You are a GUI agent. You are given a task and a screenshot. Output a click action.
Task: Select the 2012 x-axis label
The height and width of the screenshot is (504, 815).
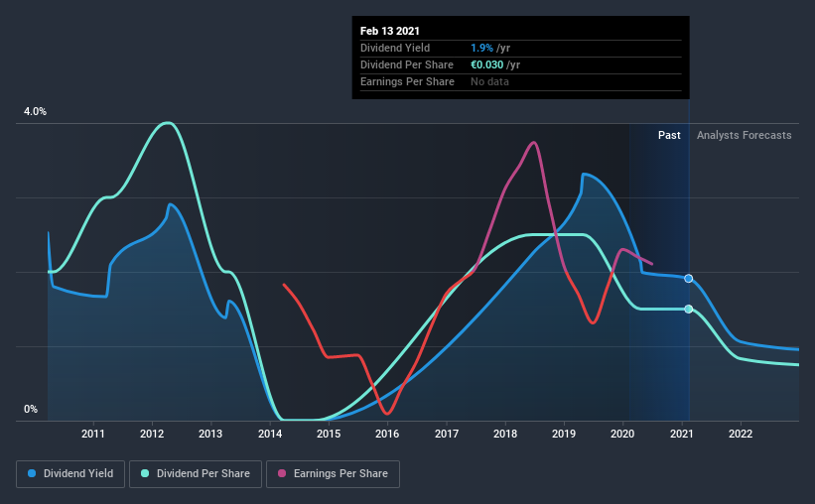tap(152, 434)
